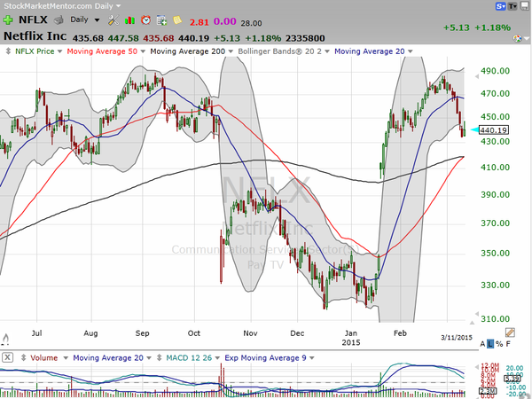
Task: Click the 440.19 current price marker
Action: point(494,130)
